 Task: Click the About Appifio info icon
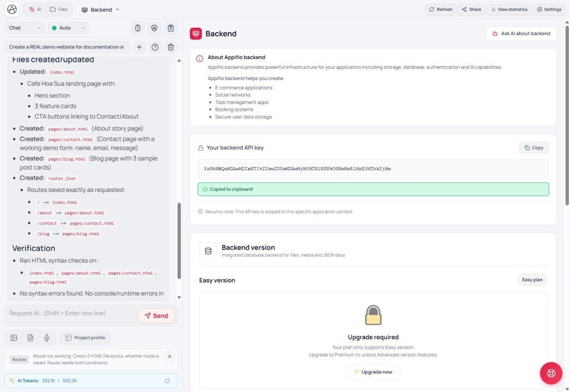click(x=200, y=59)
